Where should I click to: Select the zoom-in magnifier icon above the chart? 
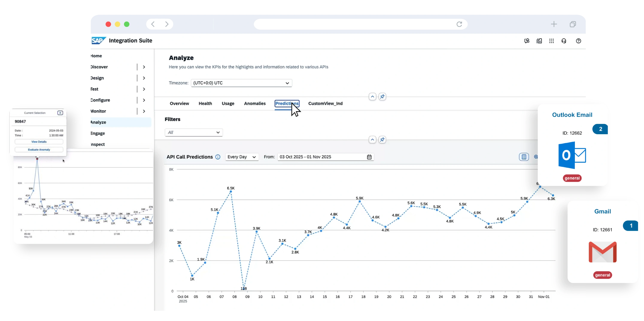click(536, 157)
